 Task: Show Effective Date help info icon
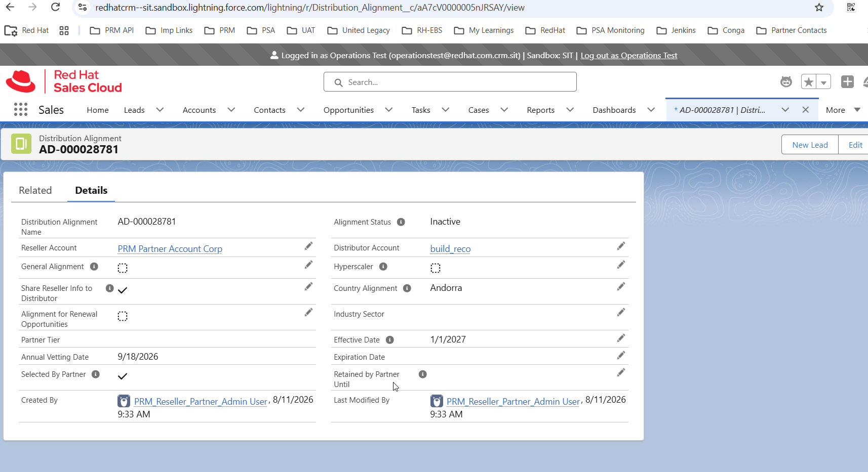390,340
